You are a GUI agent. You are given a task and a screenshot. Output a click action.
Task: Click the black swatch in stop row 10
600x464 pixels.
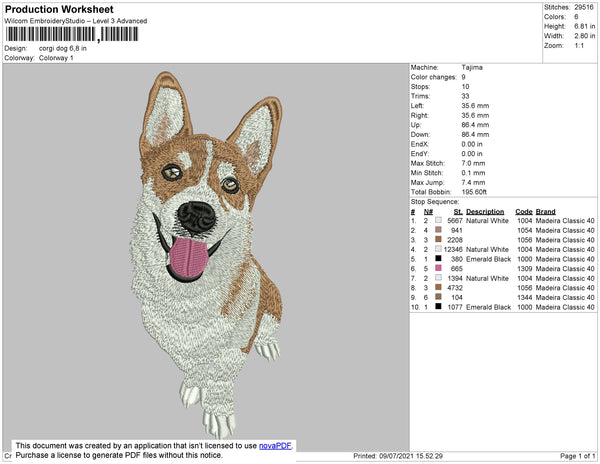pos(438,306)
